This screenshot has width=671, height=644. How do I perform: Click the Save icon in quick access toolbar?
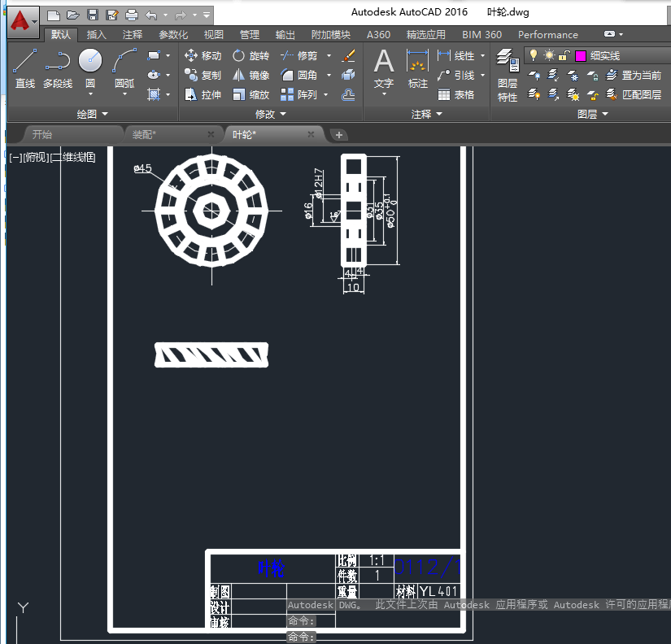(93, 15)
